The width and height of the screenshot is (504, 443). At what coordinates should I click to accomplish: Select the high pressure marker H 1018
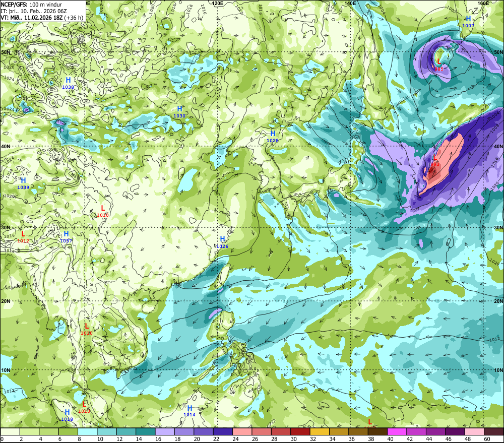[x=67, y=415]
